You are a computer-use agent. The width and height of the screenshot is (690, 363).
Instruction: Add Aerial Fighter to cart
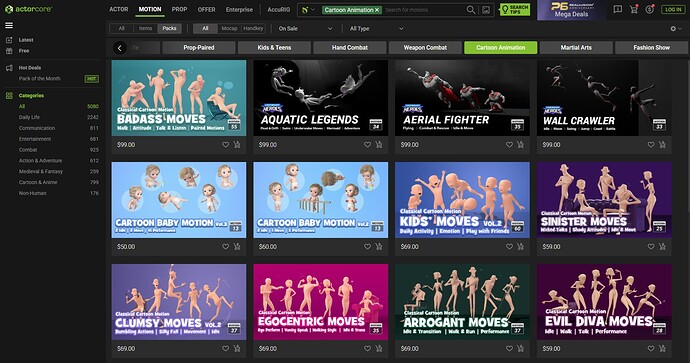click(x=521, y=145)
